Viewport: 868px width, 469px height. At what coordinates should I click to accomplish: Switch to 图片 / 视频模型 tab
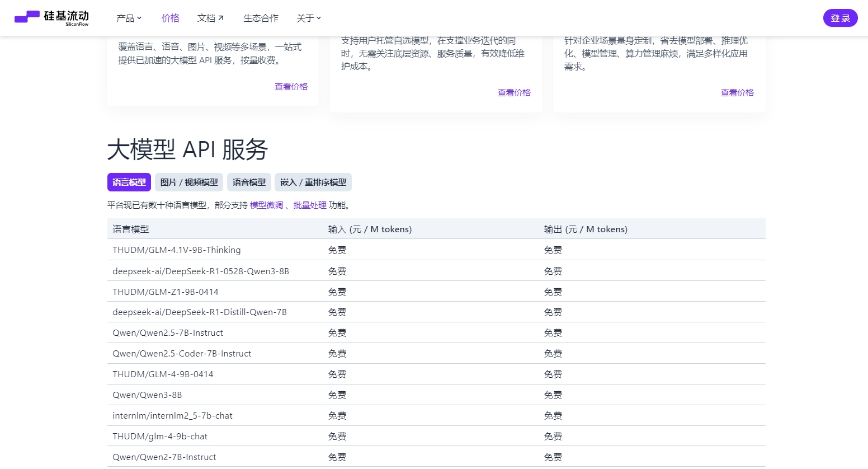[x=189, y=182]
